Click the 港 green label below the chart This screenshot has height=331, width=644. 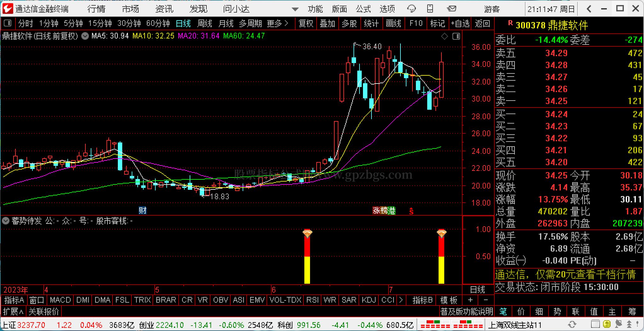point(392,210)
